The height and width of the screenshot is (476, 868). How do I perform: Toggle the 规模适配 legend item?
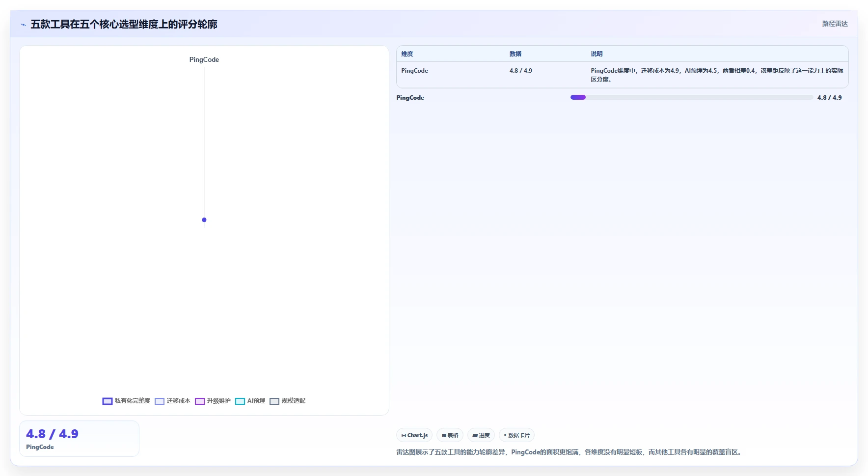(287, 401)
